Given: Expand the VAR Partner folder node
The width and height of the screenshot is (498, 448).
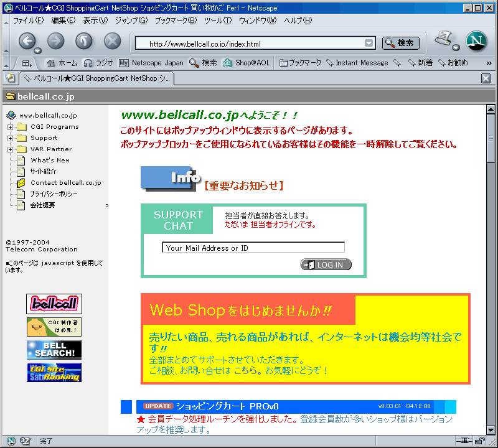Looking at the screenshot, I should coord(10,149).
